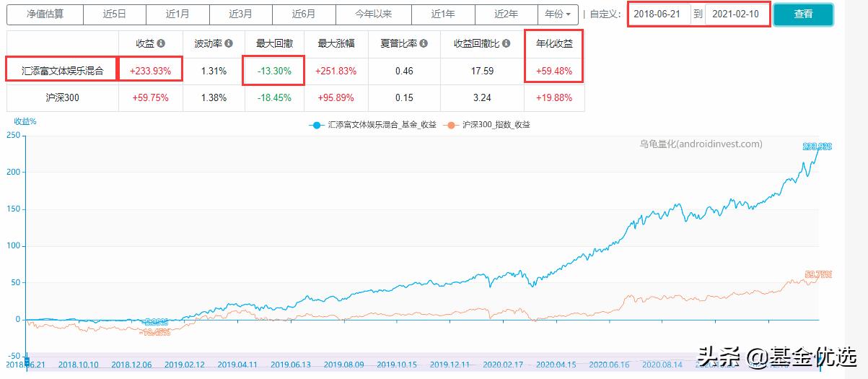This screenshot has height=379, width=868.
Task: Click the fund volatility cell 1.31%
Action: pos(214,71)
